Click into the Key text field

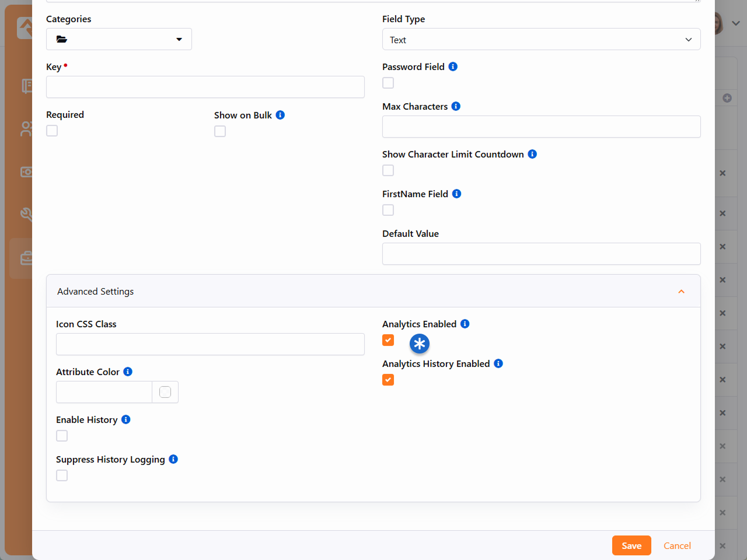(x=205, y=87)
